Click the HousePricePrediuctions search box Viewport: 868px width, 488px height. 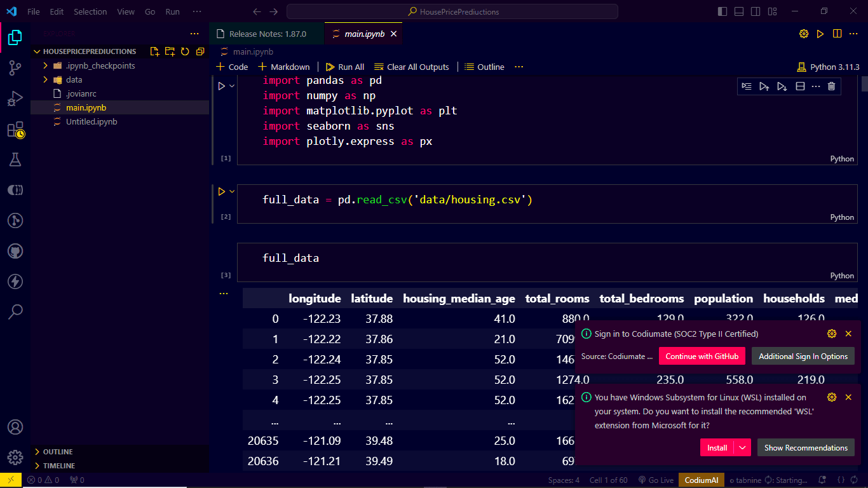452,11
